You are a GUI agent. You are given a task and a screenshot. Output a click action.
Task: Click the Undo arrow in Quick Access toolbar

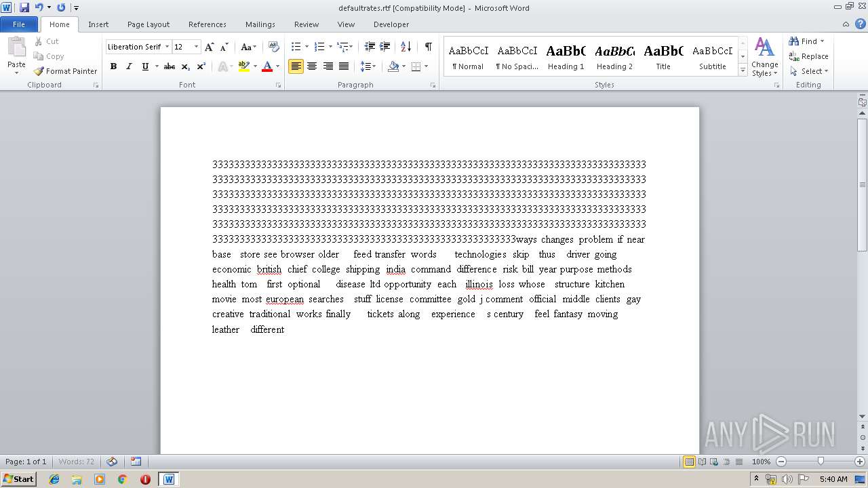pyautogui.click(x=39, y=7)
